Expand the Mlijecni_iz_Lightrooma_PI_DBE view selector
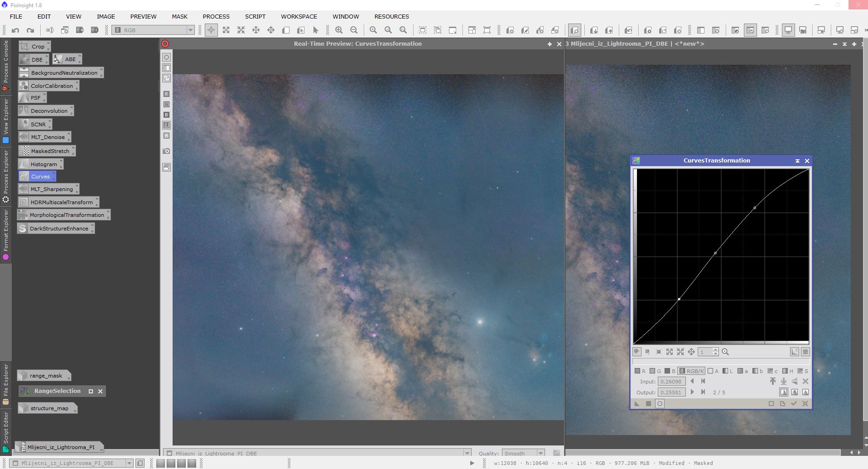This screenshot has height=469, width=868. tap(129, 463)
